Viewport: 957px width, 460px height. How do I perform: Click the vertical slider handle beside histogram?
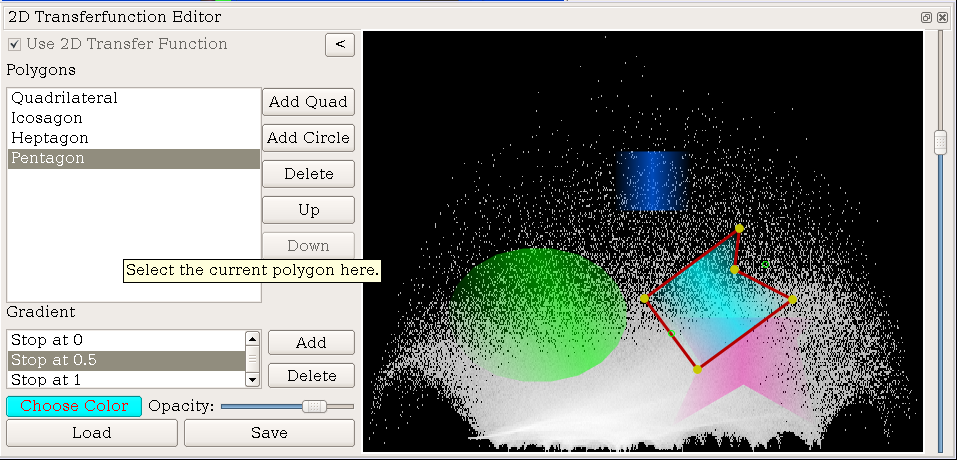[941, 143]
